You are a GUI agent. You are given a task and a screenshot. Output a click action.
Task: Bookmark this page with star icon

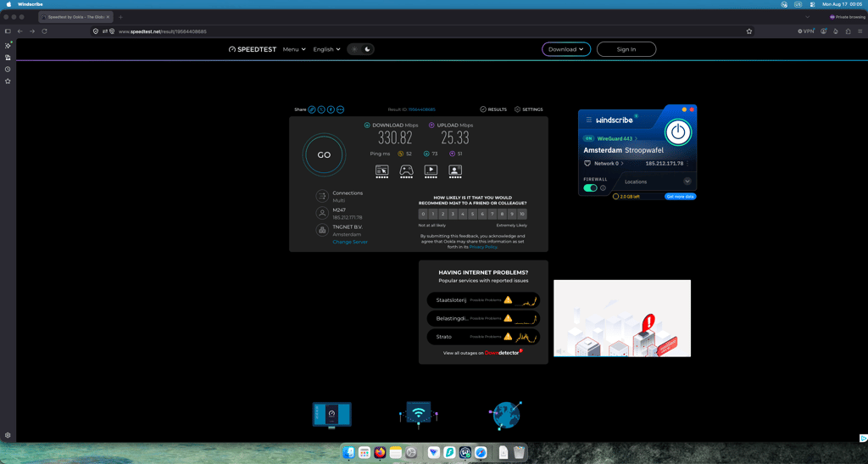click(x=749, y=31)
